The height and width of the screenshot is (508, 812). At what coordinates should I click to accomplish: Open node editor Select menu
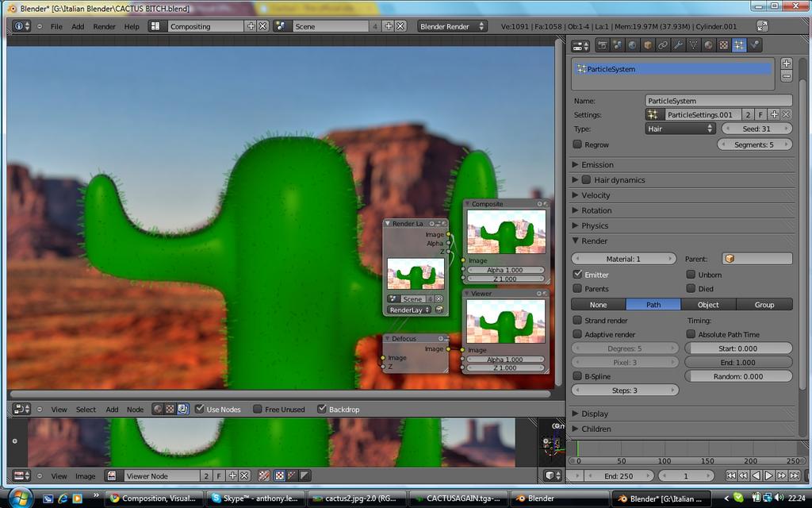click(86, 409)
